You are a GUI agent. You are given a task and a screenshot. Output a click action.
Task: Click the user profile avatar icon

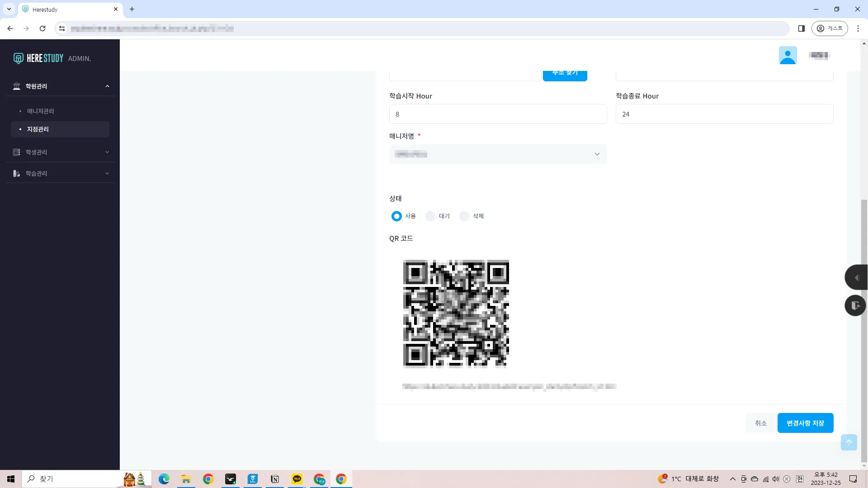click(x=788, y=55)
